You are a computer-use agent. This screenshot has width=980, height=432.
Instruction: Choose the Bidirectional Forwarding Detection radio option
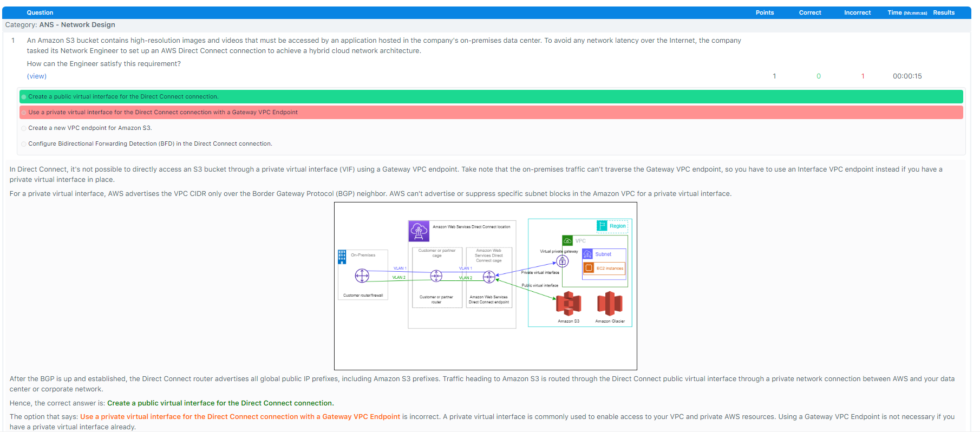click(24, 144)
